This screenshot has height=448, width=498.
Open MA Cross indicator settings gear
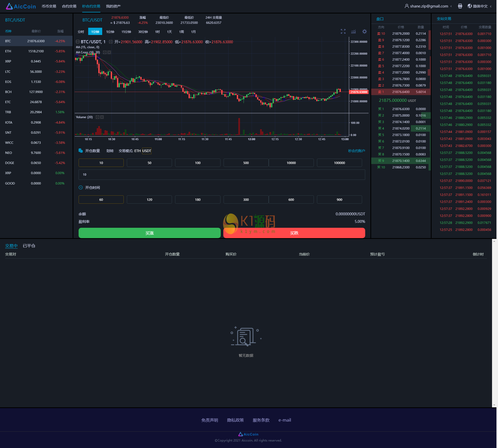click(x=105, y=52)
